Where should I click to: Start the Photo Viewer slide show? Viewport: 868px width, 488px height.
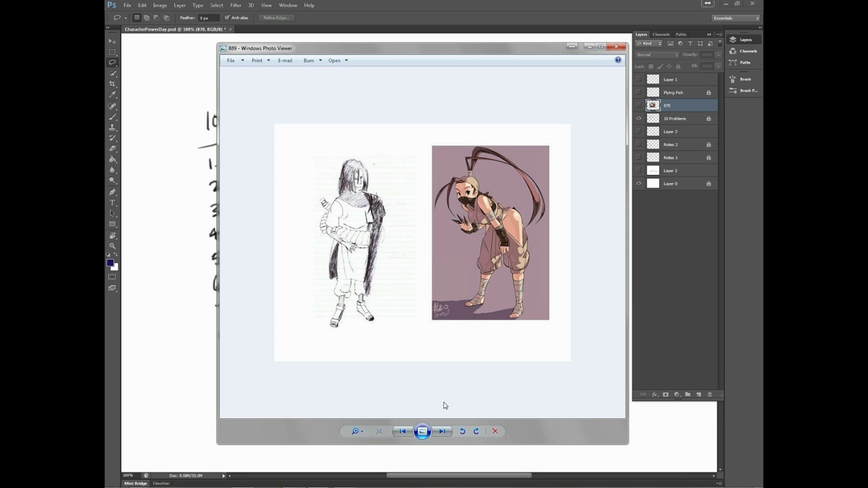(422, 431)
